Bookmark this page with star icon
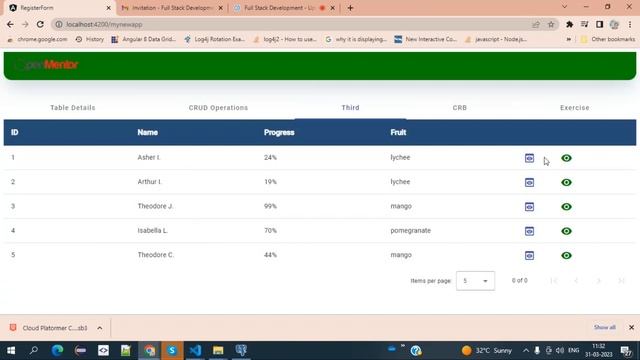This screenshot has width=640, height=360. tap(551, 24)
